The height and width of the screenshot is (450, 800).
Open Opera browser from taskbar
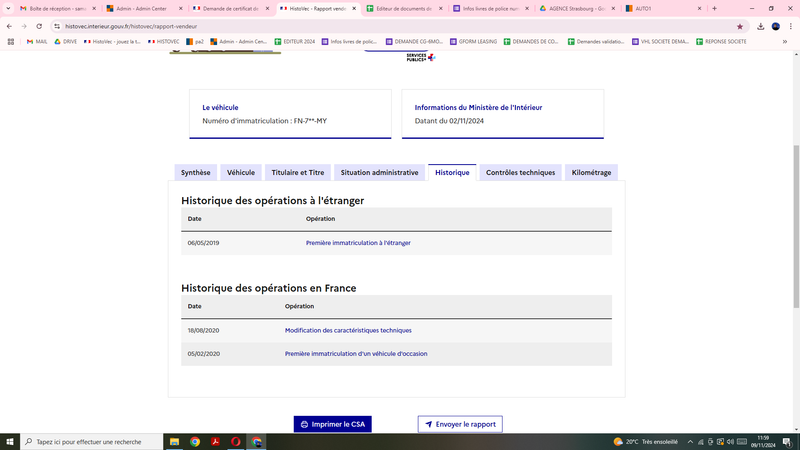[x=236, y=442]
